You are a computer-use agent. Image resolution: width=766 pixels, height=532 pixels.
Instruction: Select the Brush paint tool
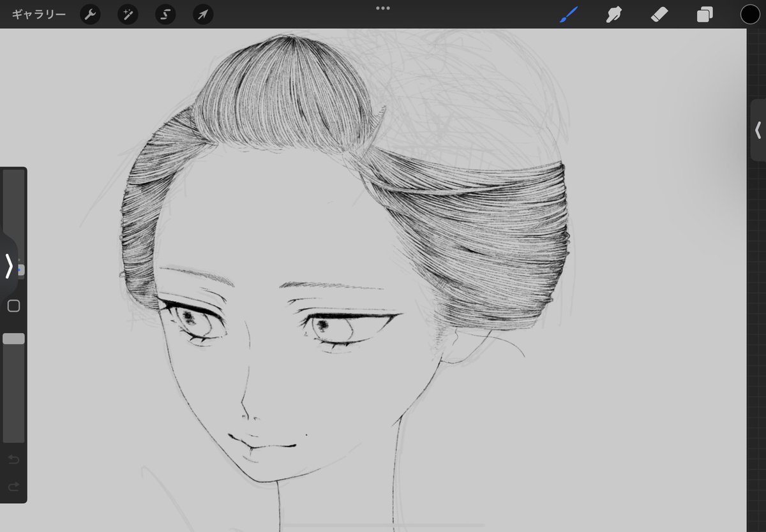tap(568, 14)
